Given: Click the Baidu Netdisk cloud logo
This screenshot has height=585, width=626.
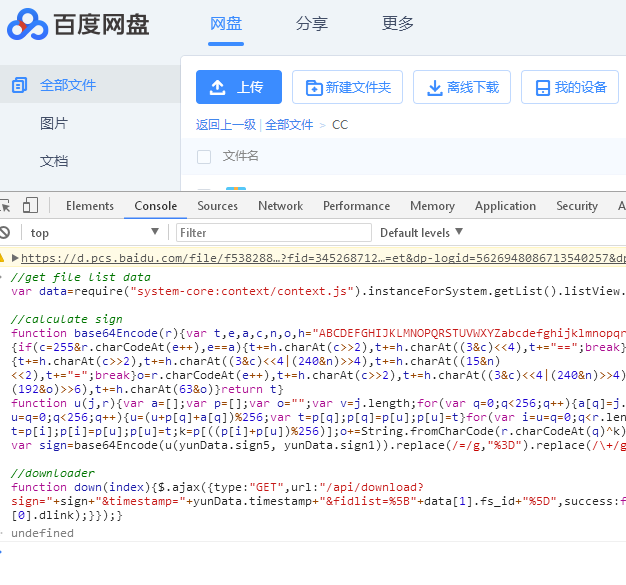Looking at the screenshot, I should [x=27, y=24].
